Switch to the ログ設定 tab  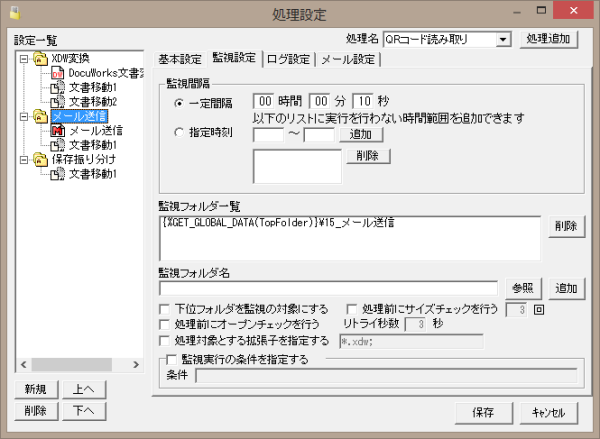[x=288, y=59]
